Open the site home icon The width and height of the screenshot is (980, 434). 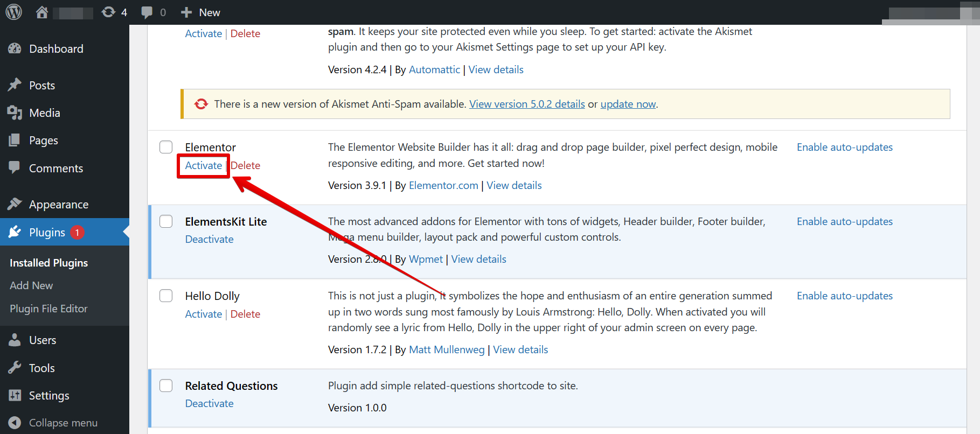(x=42, y=12)
